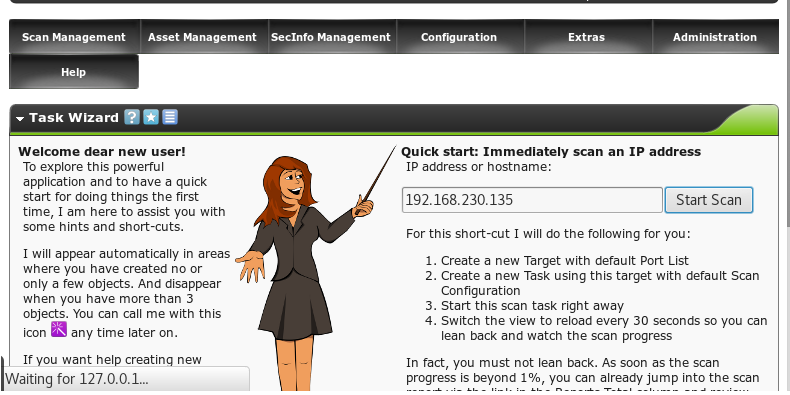Click the 'Task Wizard' section title

point(74,117)
